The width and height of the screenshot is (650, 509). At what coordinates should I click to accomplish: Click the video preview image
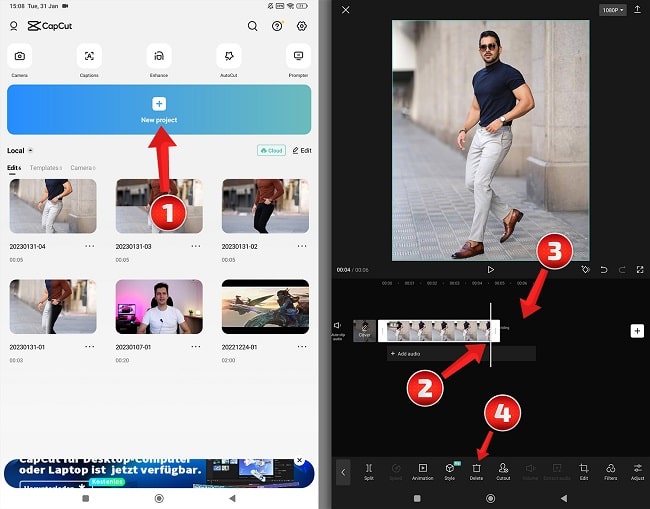490,140
